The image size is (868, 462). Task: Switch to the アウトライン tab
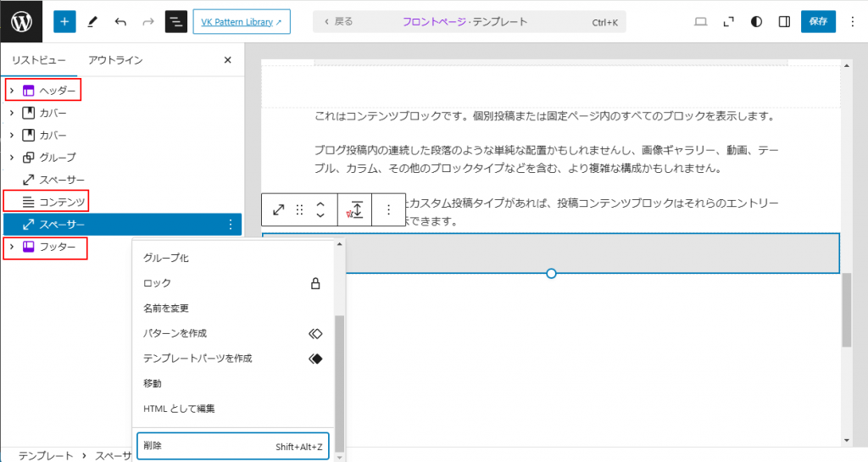(115, 60)
